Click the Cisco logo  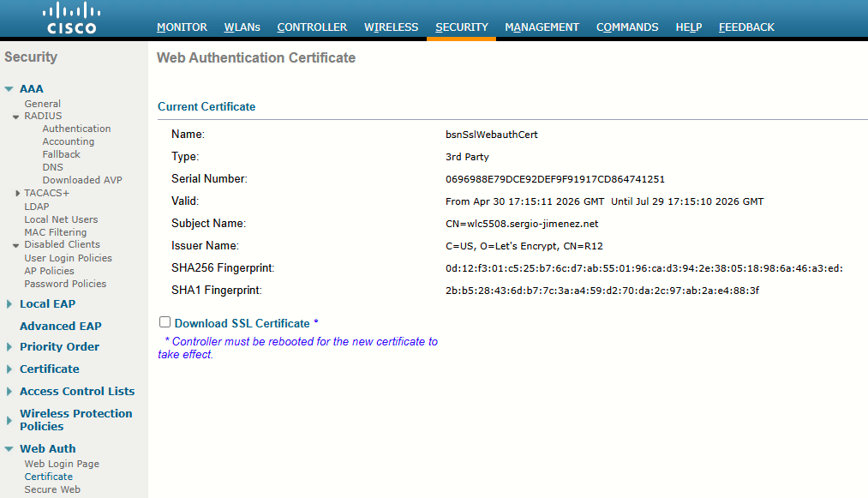pyautogui.click(x=71, y=18)
